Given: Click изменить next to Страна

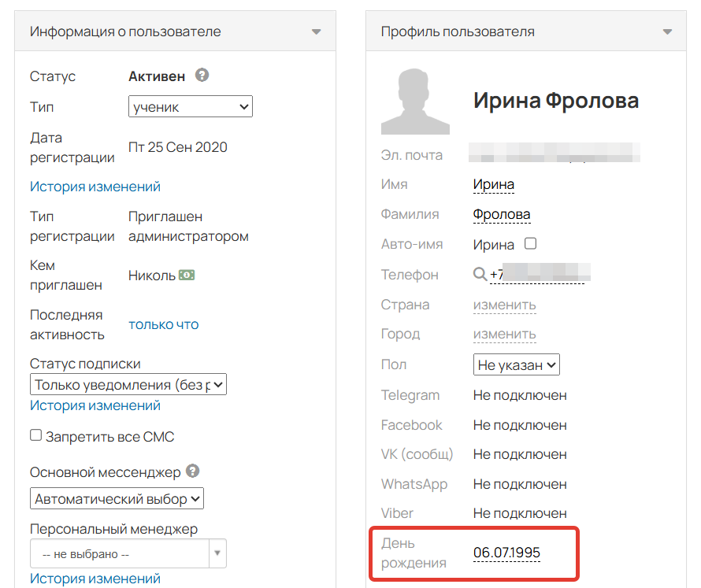Looking at the screenshot, I should click(504, 305).
